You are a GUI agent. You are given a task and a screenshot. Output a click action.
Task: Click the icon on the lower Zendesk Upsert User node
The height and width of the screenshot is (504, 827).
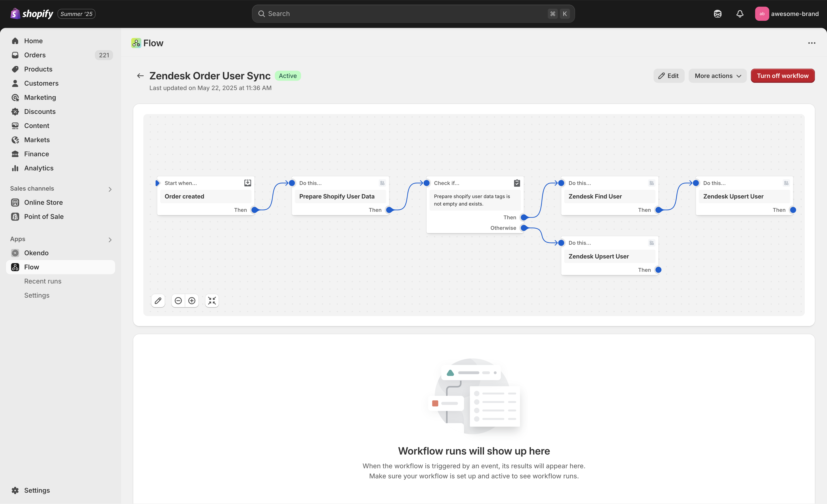coord(652,243)
